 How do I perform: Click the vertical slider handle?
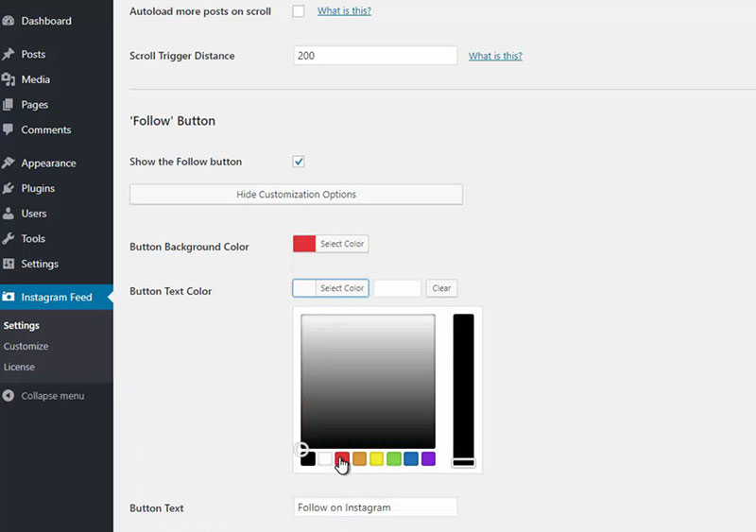pyautogui.click(x=463, y=462)
